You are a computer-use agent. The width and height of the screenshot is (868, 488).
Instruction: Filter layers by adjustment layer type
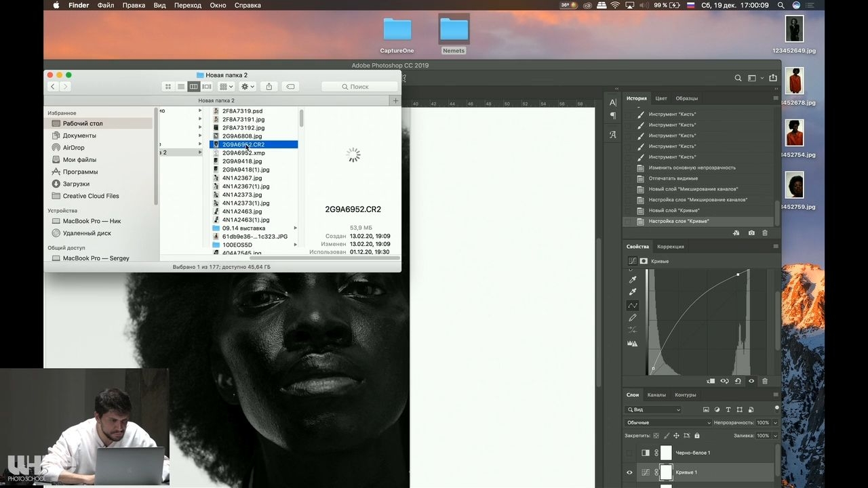pos(717,410)
